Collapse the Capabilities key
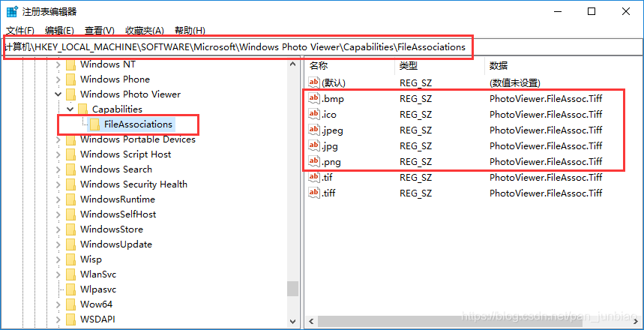Viewport: 644px width, 330px height. pyautogui.click(x=70, y=109)
